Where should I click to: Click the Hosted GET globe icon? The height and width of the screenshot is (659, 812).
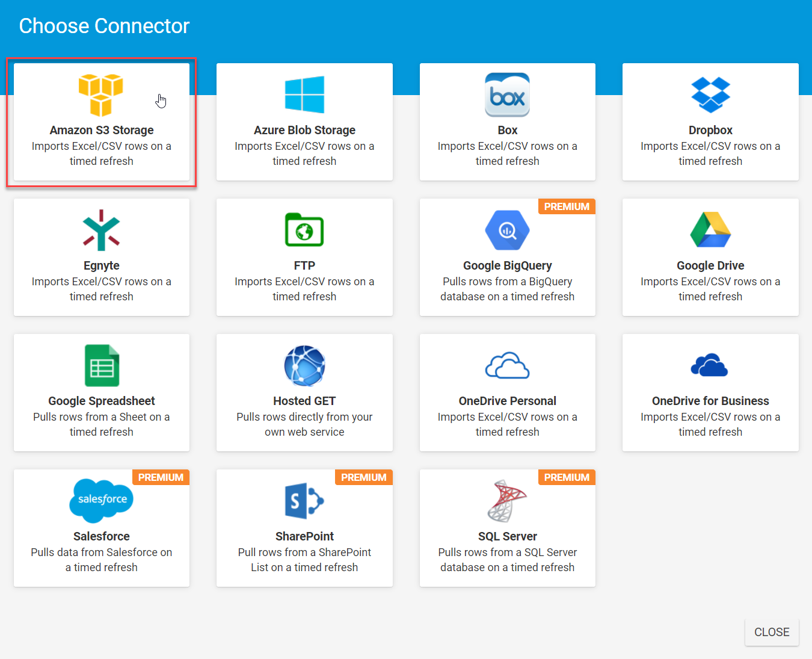coord(304,365)
